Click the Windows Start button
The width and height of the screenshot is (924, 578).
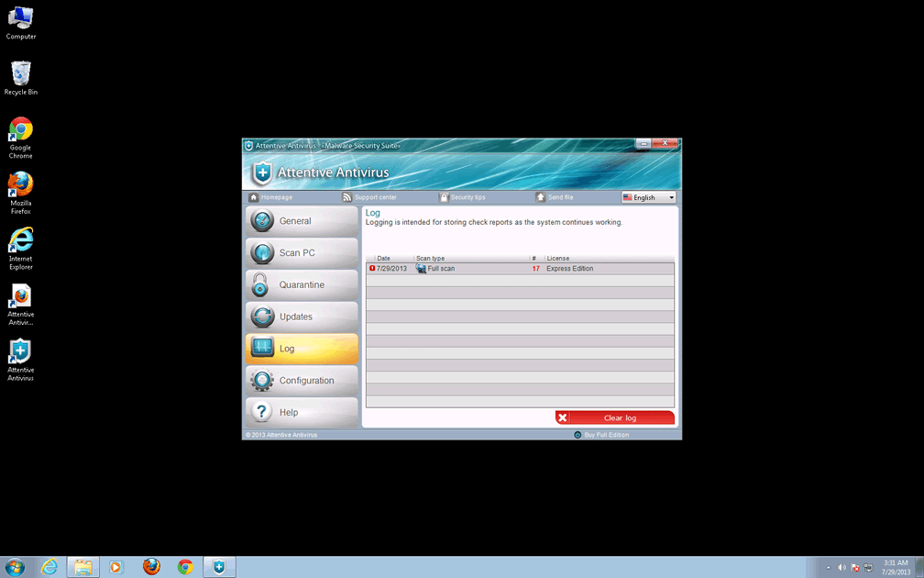(x=15, y=567)
